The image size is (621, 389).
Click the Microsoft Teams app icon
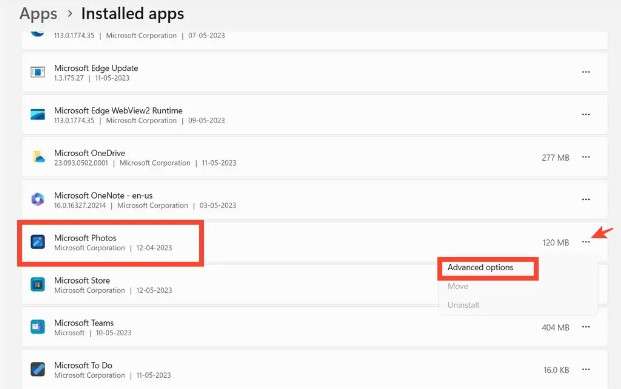(x=38, y=326)
